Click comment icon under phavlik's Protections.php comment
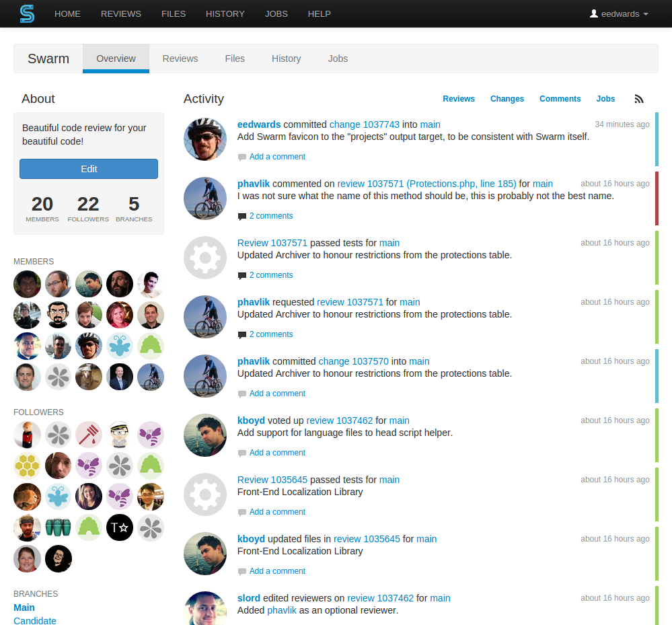672x625 pixels. (242, 217)
